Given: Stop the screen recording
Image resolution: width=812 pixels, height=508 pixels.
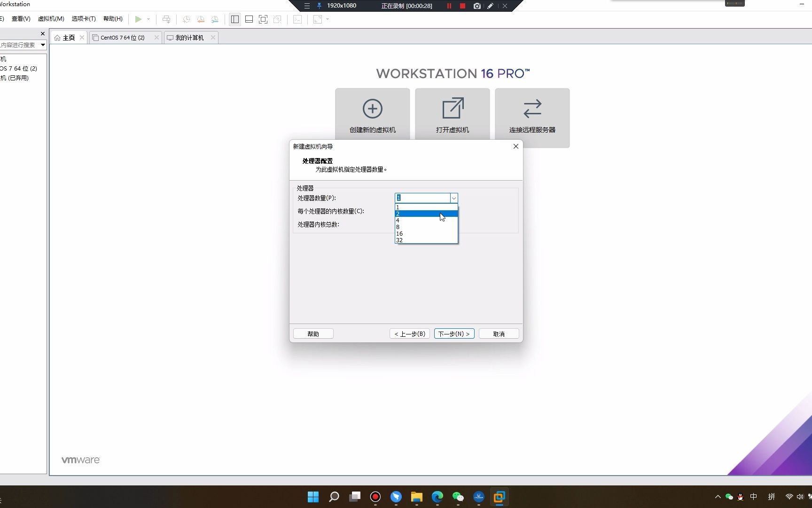Looking at the screenshot, I should (462, 6).
